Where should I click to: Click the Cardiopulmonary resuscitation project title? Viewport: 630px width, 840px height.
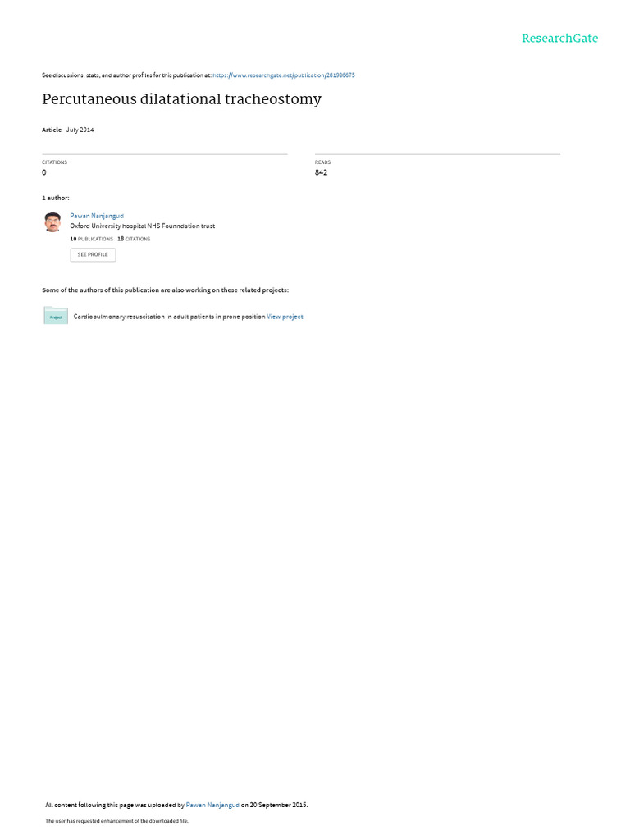pos(169,317)
